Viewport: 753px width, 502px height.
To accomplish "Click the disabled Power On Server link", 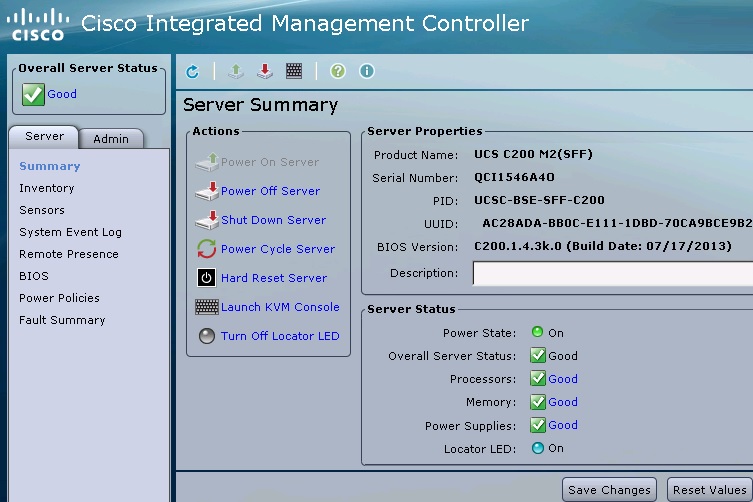I will pos(270,162).
